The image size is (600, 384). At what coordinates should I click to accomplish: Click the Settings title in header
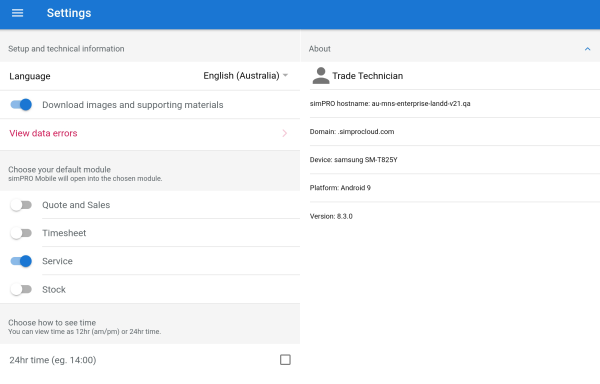(69, 13)
